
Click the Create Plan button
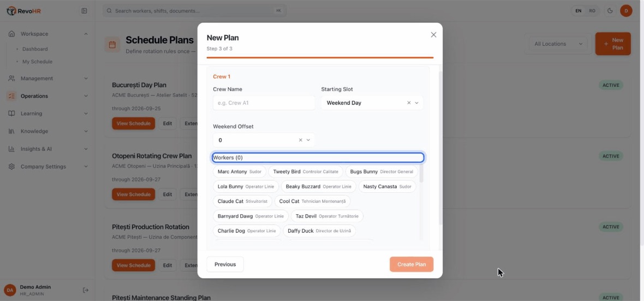point(412,264)
